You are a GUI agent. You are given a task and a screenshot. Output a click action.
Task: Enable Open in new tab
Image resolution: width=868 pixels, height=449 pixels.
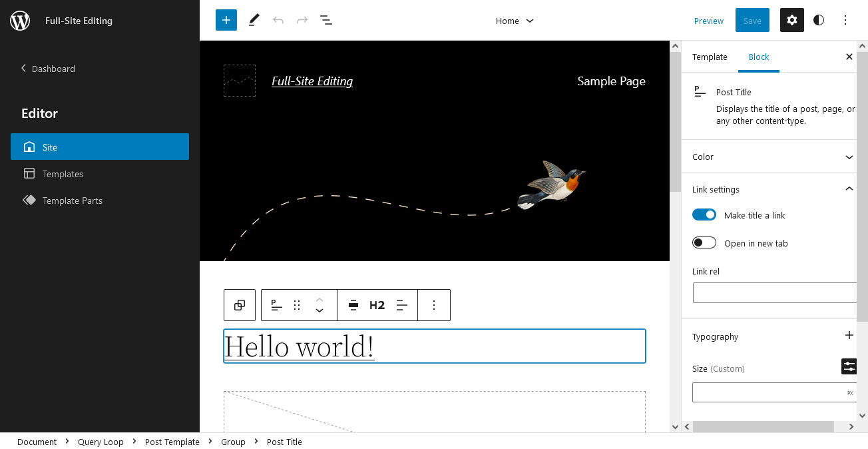pyautogui.click(x=704, y=242)
